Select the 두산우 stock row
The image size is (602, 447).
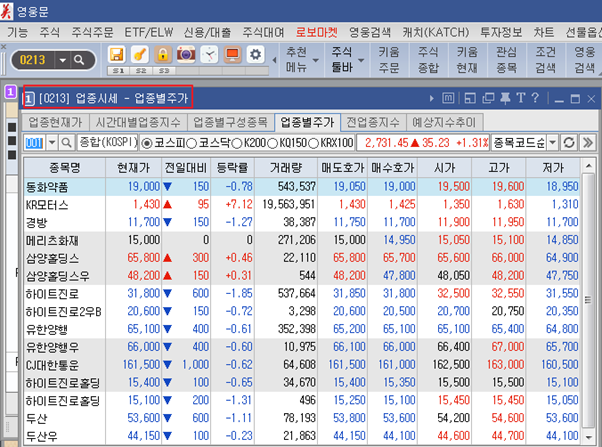pyautogui.click(x=301, y=436)
